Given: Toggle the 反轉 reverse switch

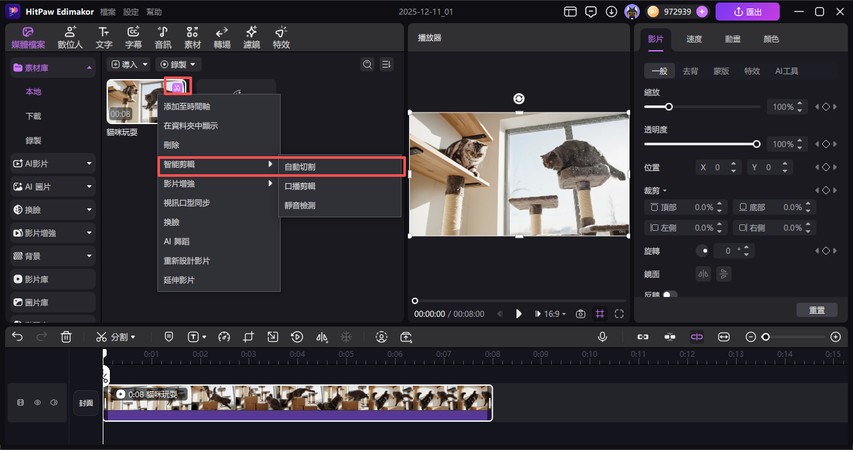Looking at the screenshot, I should click(x=670, y=294).
